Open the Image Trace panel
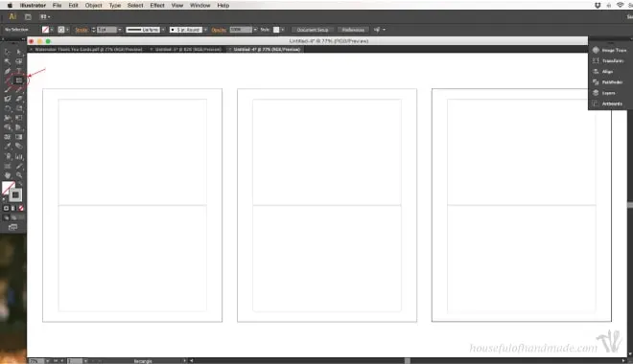633x364 pixels. click(610, 50)
